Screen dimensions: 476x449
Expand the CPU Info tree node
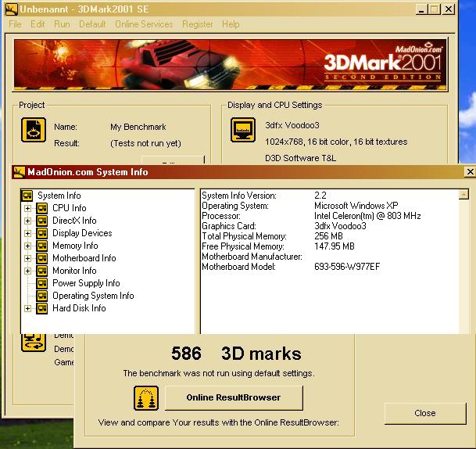tap(27, 208)
